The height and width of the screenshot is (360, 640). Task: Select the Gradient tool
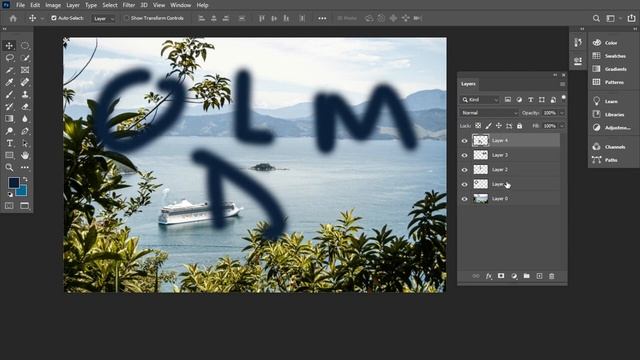pos(9,119)
